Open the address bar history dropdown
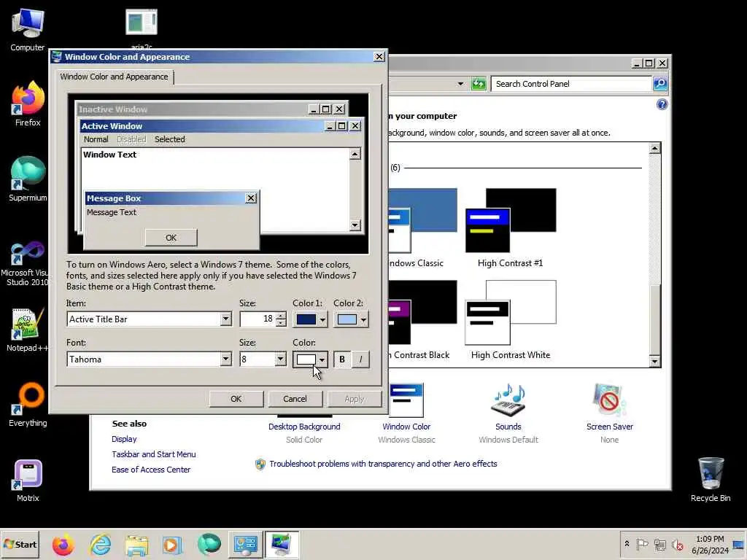 coord(460,84)
